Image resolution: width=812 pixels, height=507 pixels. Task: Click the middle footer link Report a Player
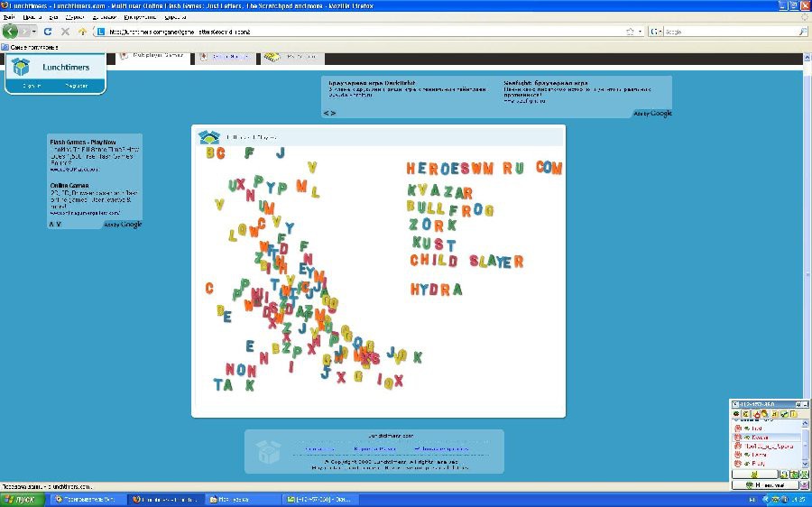point(375,448)
